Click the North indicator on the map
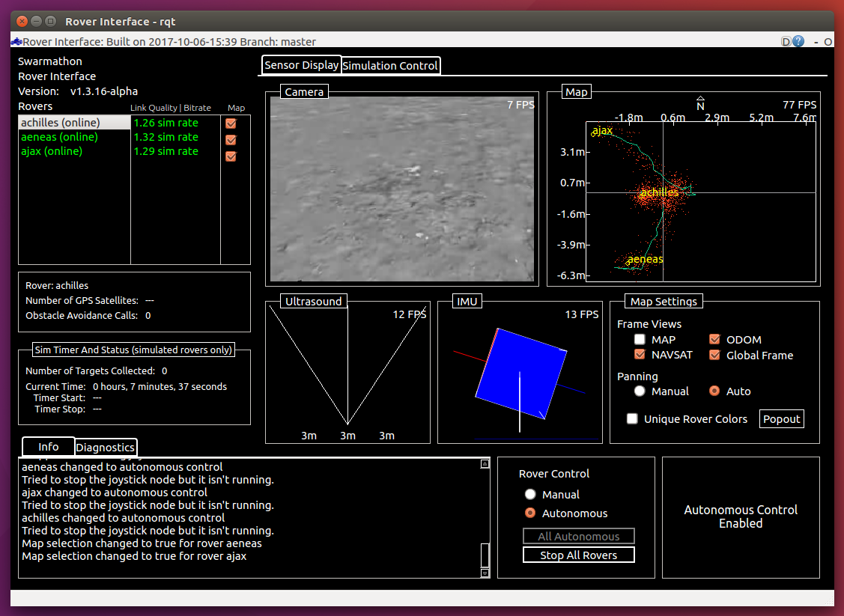The image size is (844, 616). tap(700, 104)
